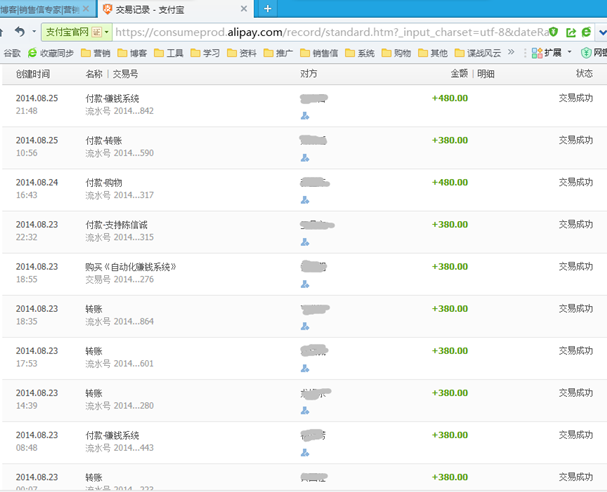Open the 资料 bookmark folder
The height and width of the screenshot is (492, 607).
(242, 53)
